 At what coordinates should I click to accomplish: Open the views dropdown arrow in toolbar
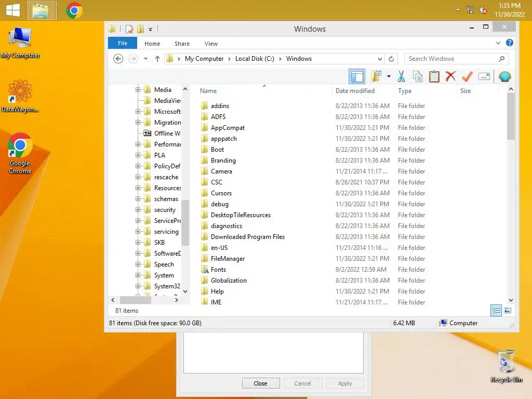(x=389, y=77)
